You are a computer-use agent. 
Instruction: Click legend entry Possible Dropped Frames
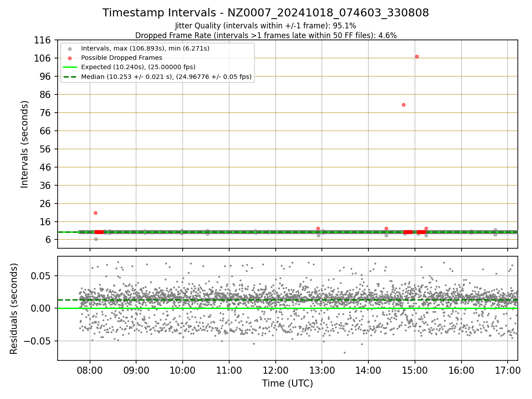[x=121, y=58]
